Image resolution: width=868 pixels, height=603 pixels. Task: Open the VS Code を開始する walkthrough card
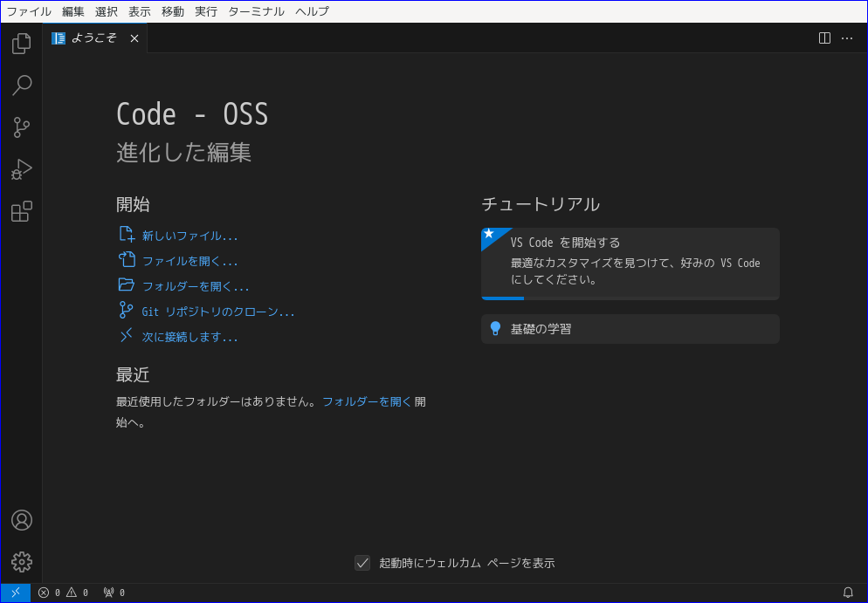point(630,264)
